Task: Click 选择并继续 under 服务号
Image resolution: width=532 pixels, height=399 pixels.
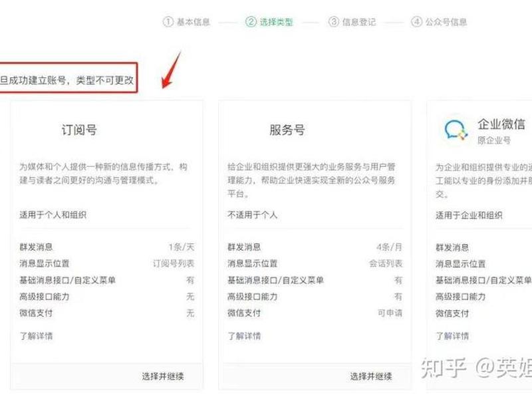Action: click(x=371, y=376)
